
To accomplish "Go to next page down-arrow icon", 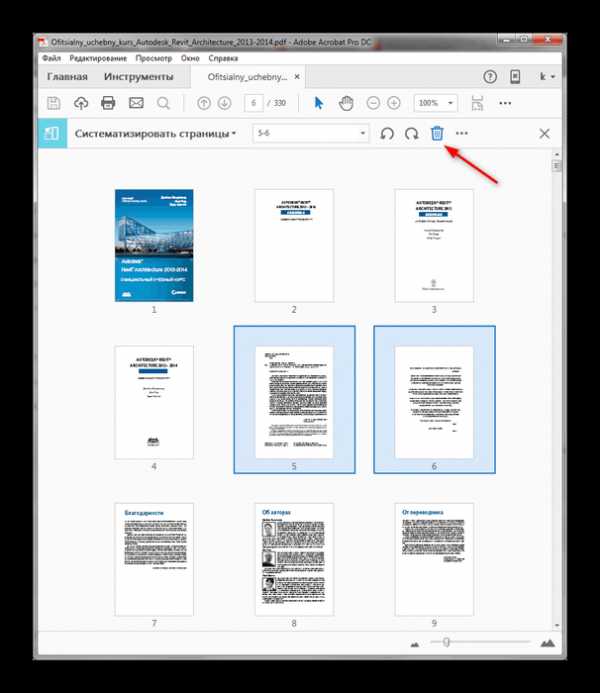I will tap(224, 103).
